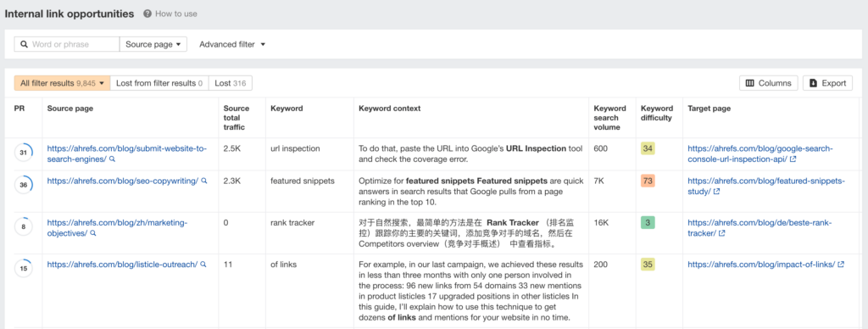Image resolution: width=868 pixels, height=329 pixels.
Task: Open the ahrefs.com/blog/seo-copywriting source link
Action: click(x=122, y=181)
